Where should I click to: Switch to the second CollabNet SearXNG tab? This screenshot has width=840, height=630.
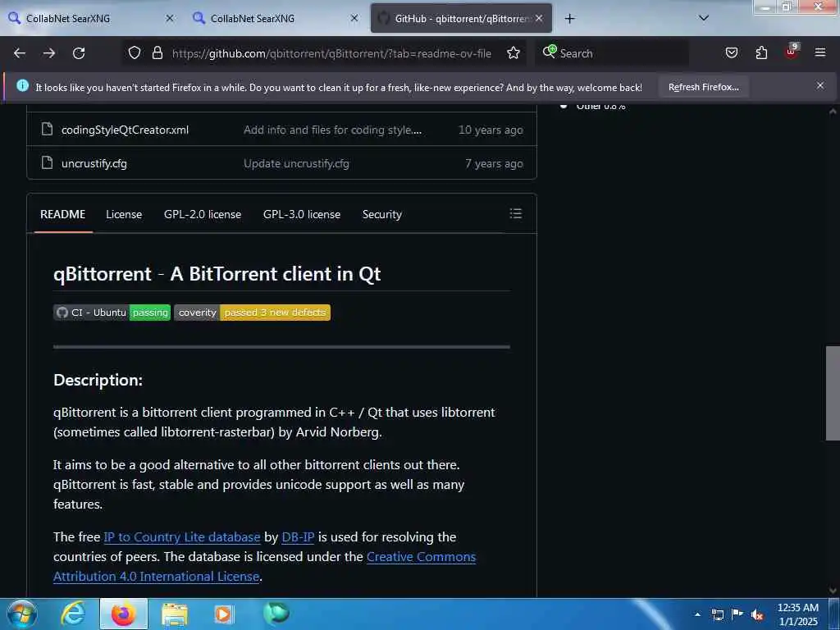point(276,18)
